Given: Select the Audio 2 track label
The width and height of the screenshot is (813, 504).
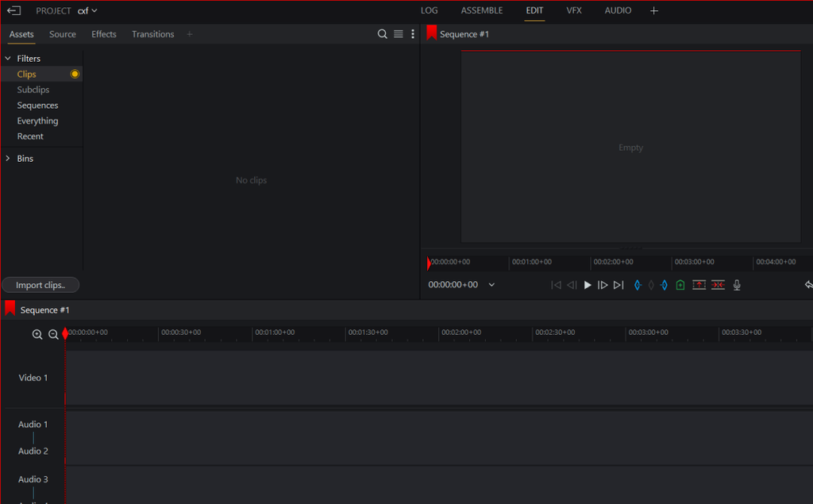Looking at the screenshot, I should click(x=33, y=452).
